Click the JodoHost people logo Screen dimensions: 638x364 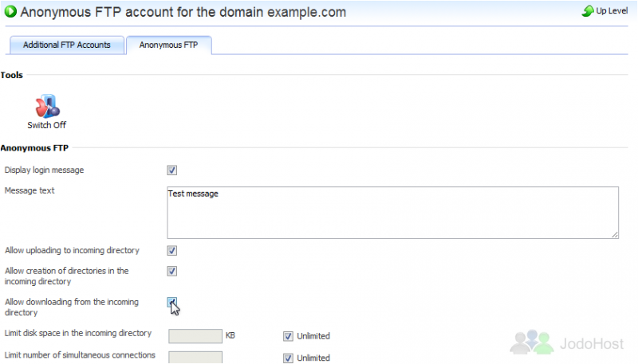[x=532, y=342]
